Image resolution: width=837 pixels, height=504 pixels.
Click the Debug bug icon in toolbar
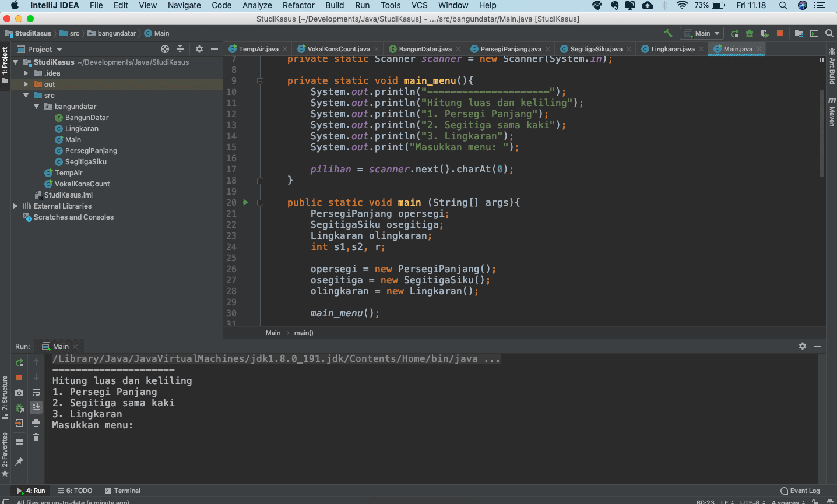(x=750, y=33)
